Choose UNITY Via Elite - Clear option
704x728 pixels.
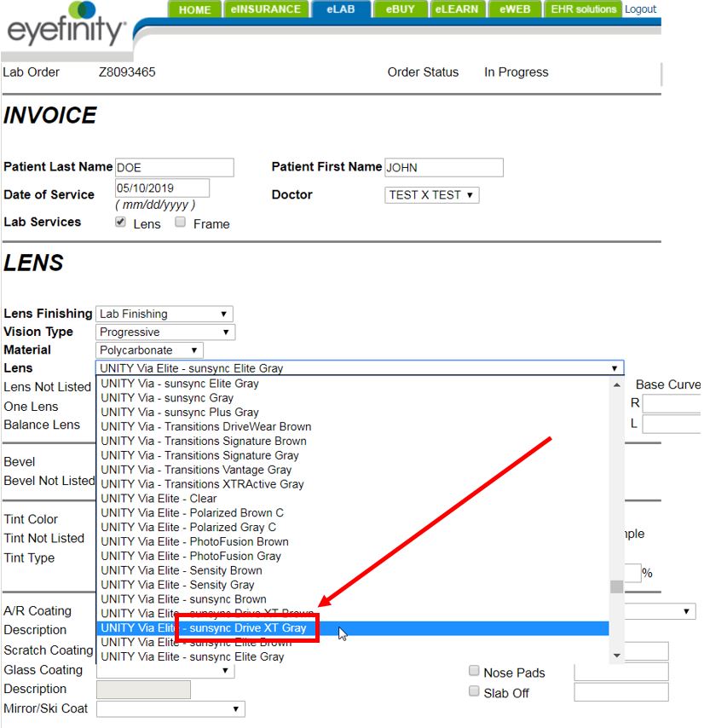[159, 499]
